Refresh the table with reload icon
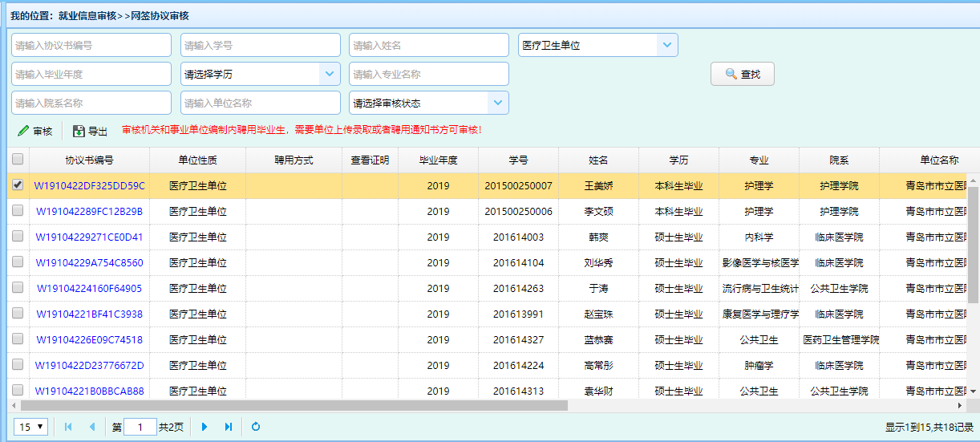980x442 pixels. coord(256,427)
